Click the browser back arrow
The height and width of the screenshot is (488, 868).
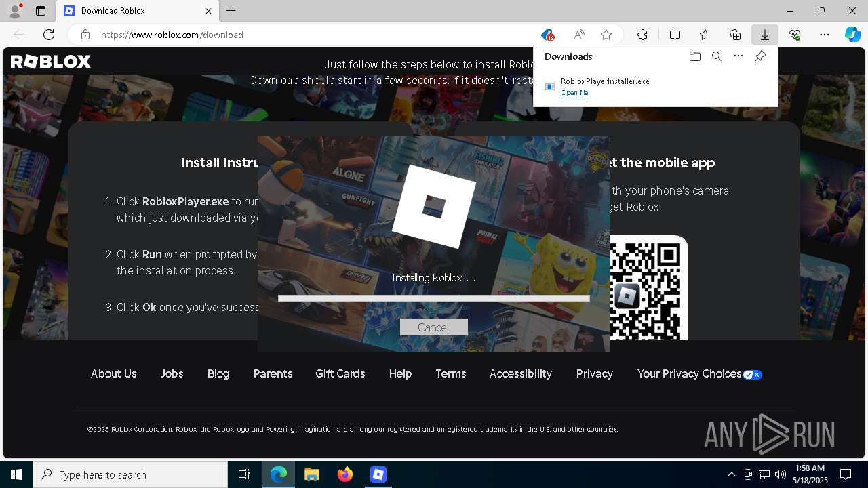pos(19,35)
